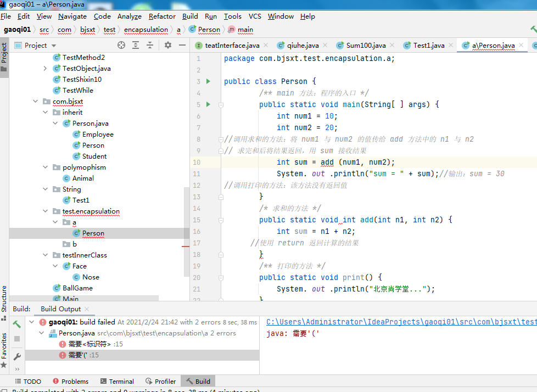Close the qiuhe.java tab
This screenshot has width=537, height=392.
click(x=325, y=45)
